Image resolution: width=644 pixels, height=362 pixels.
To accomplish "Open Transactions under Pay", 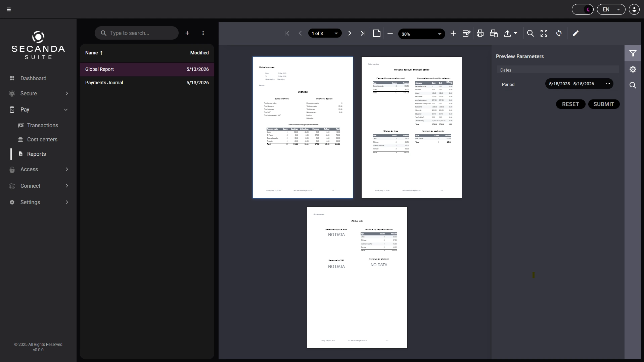I will point(43,125).
